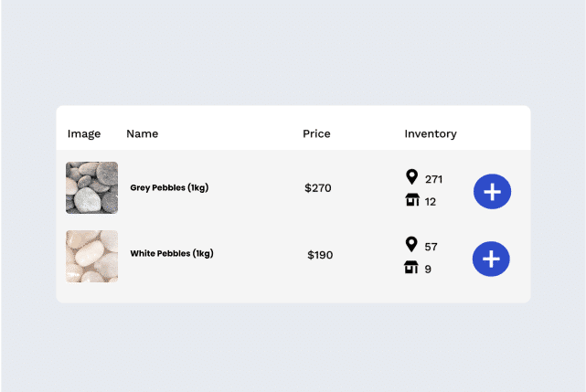Click the $190 price value
This screenshot has width=586, height=392.
[320, 255]
